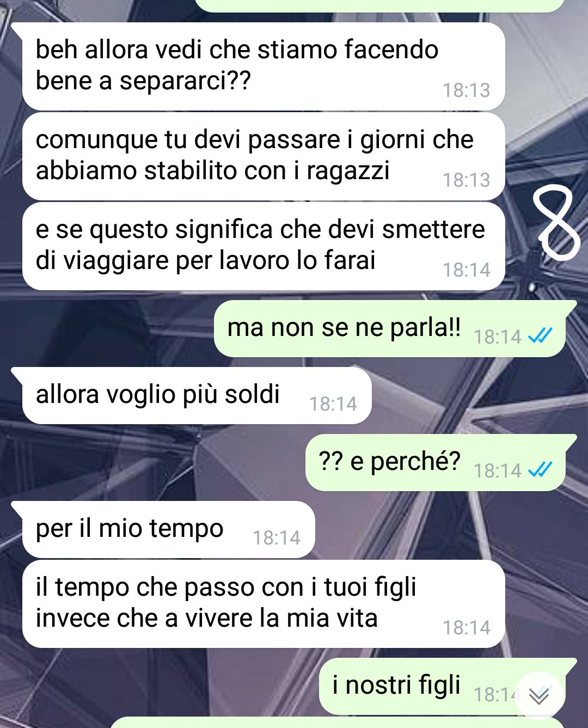Click the 18:14 timestamp beside 'allora voglio più soldi'

coord(333,404)
